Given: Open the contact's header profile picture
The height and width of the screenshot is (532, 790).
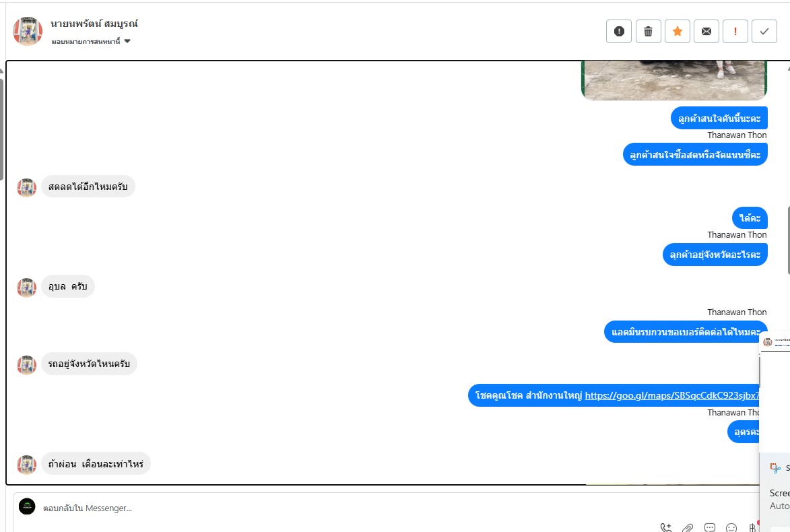Looking at the screenshot, I should [x=27, y=31].
